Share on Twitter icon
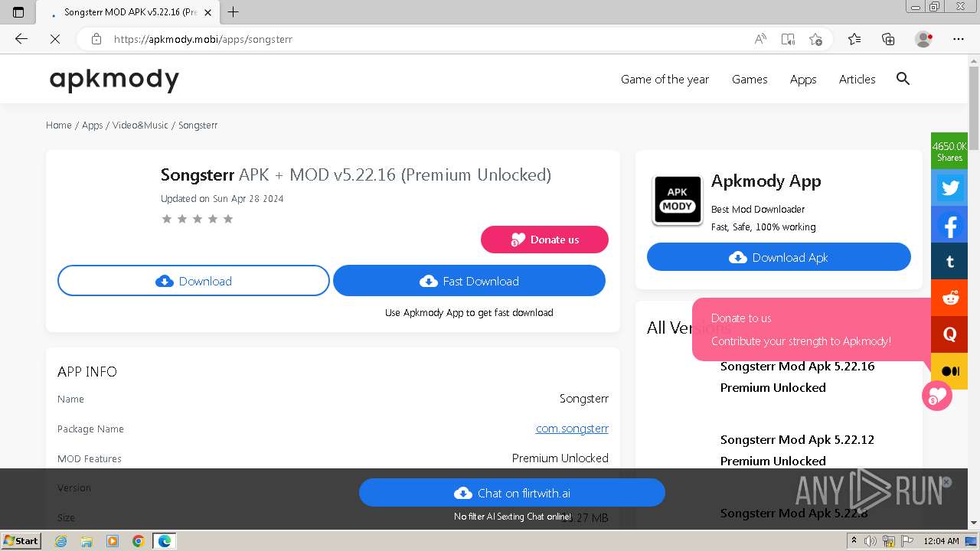Image resolution: width=980 pixels, height=551 pixels. point(950,187)
